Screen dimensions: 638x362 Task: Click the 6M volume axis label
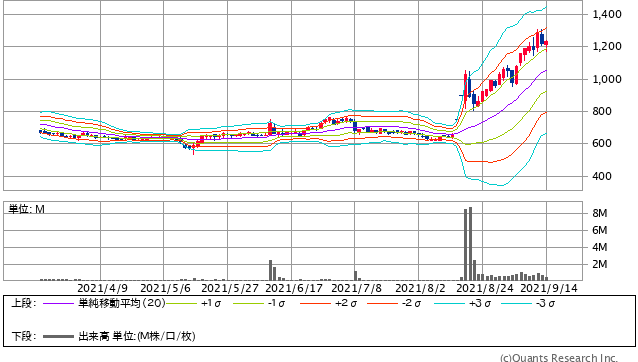click(599, 231)
